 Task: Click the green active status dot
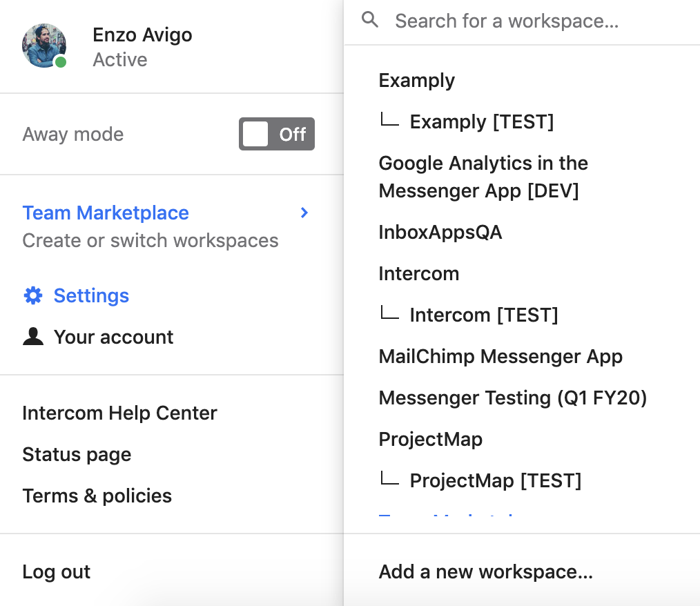click(x=61, y=62)
